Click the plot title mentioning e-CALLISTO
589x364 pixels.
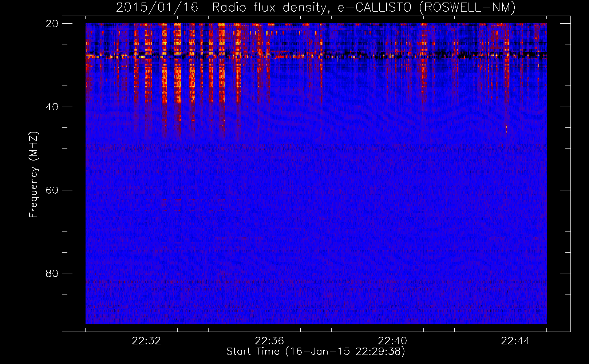pos(316,7)
